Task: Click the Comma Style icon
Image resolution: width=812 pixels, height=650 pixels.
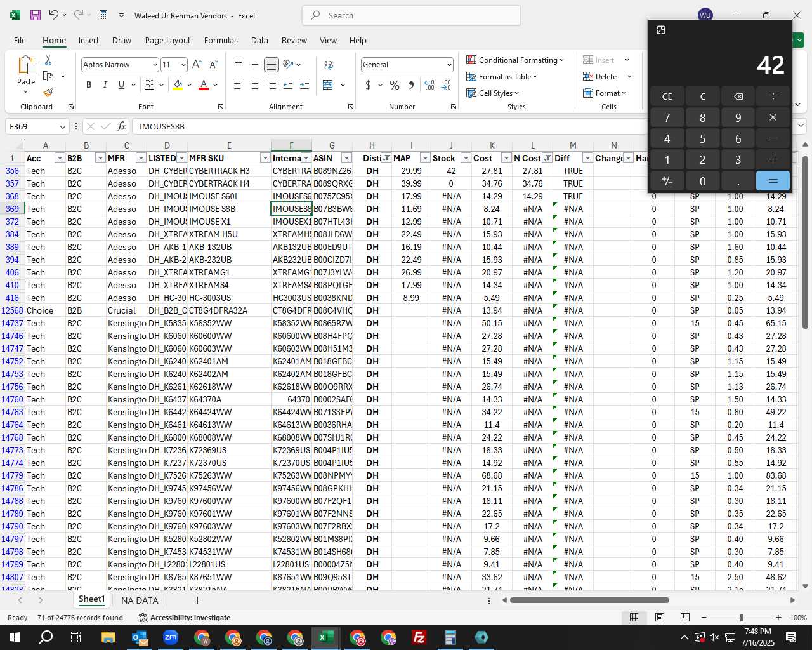Action: coord(411,84)
